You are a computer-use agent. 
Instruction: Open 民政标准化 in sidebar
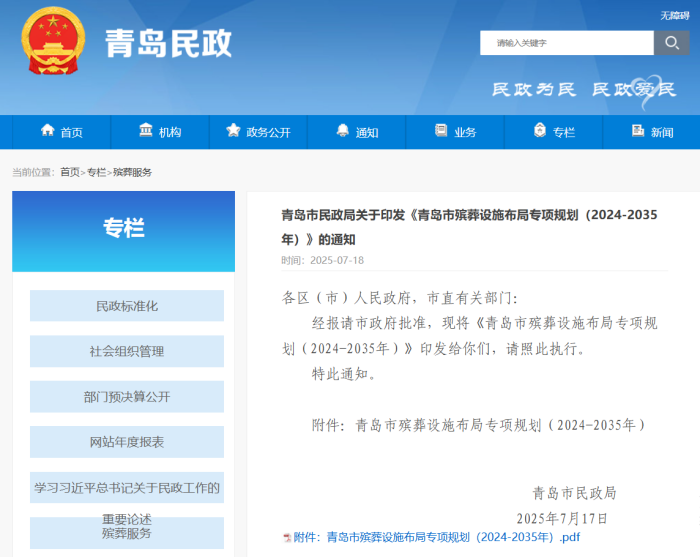pos(127,306)
